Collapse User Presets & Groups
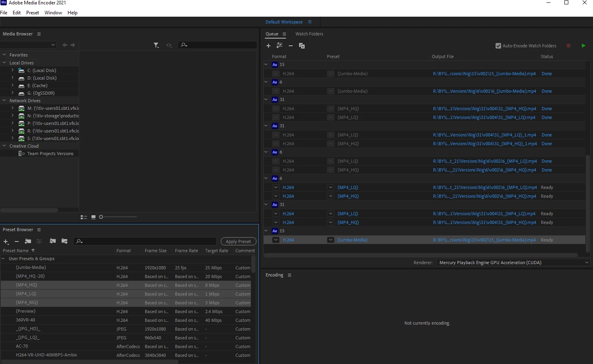 point(4,259)
